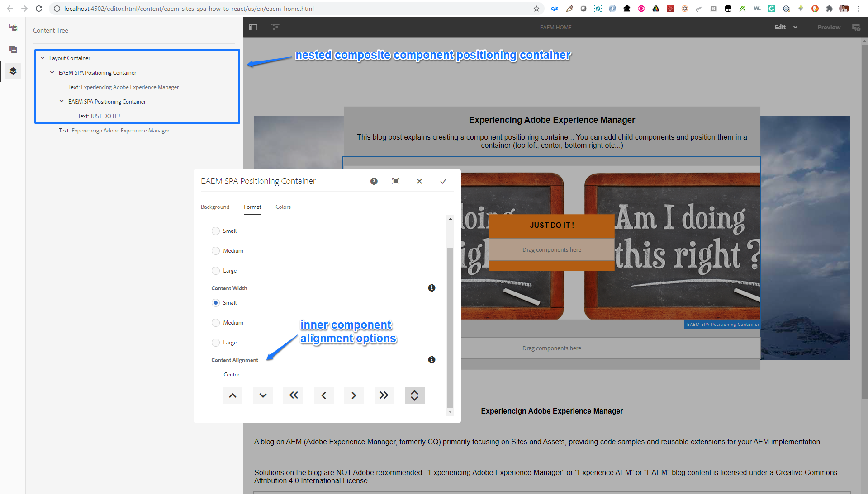Go forward in browser history
This screenshot has width=868, height=494.
24,9
